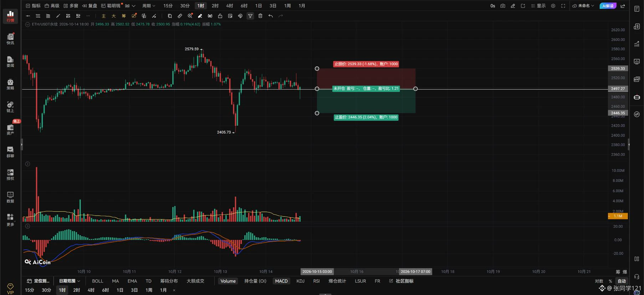Open 群聊 group chat in sidebar
The width and height of the screenshot is (644, 295).
pyautogui.click(x=10, y=152)
